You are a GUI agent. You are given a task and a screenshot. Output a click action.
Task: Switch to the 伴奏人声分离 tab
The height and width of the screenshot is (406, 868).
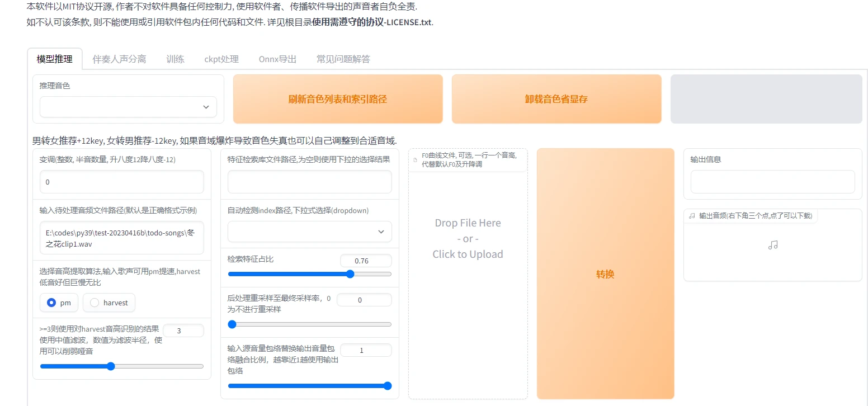(x=119, y=59)
